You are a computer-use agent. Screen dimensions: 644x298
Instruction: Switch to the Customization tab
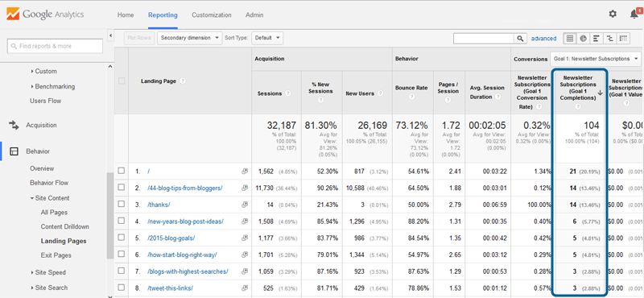212,14
